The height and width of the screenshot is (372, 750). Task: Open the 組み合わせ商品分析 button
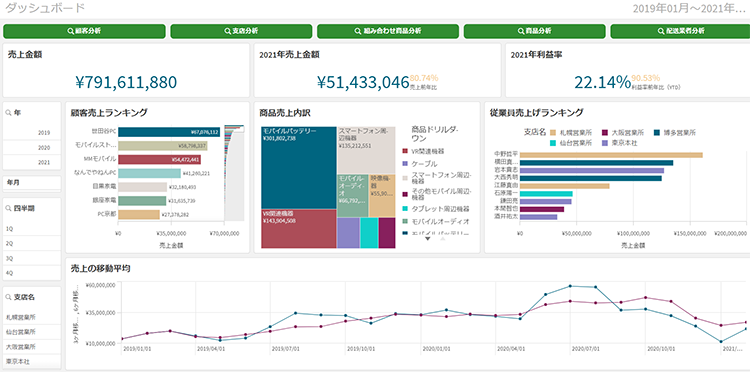(388, 31)
